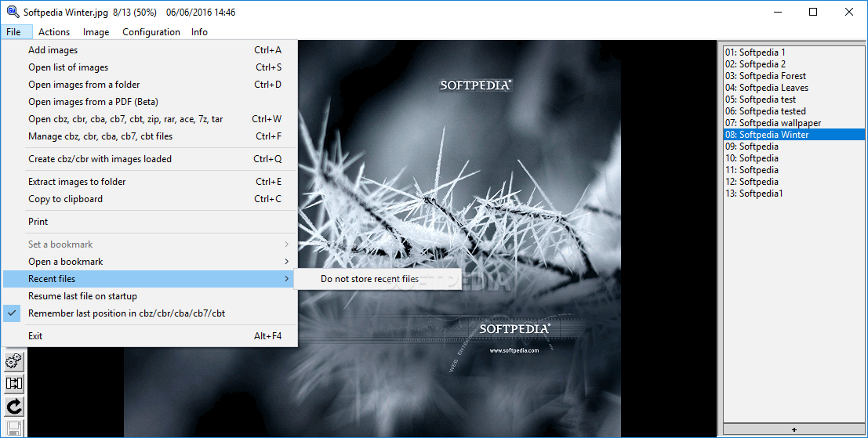Rotate image with the curved arrow icon
This screenshot has width=868, height=438.
click(14, 407)
